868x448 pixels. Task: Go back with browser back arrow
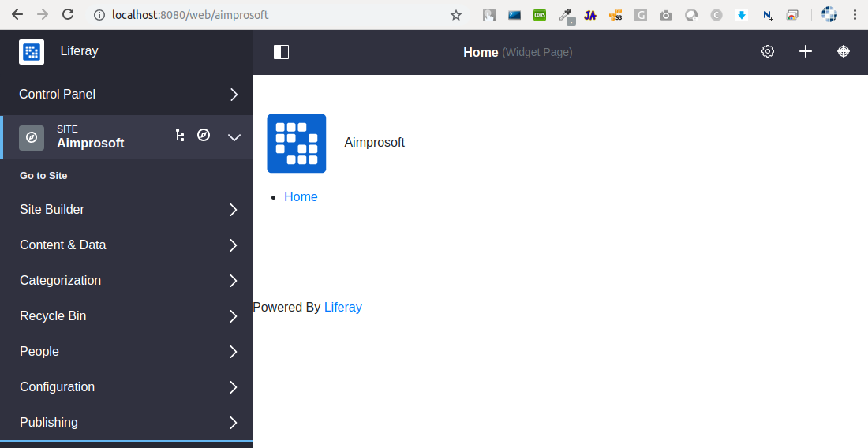[17, 14]
